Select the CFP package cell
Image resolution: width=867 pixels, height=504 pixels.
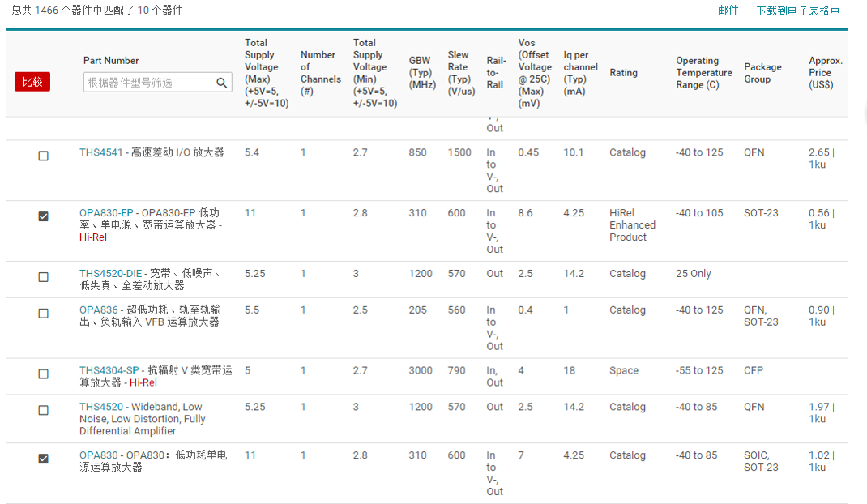tap(754, 370)
